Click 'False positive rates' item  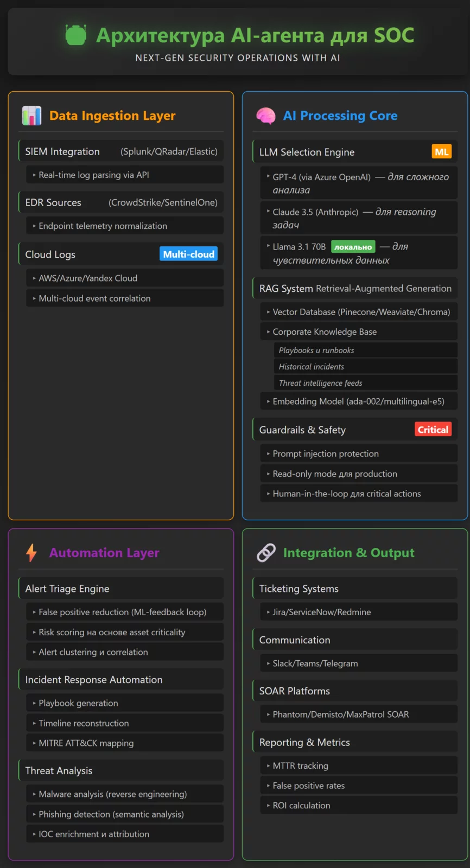click(359, 786)
